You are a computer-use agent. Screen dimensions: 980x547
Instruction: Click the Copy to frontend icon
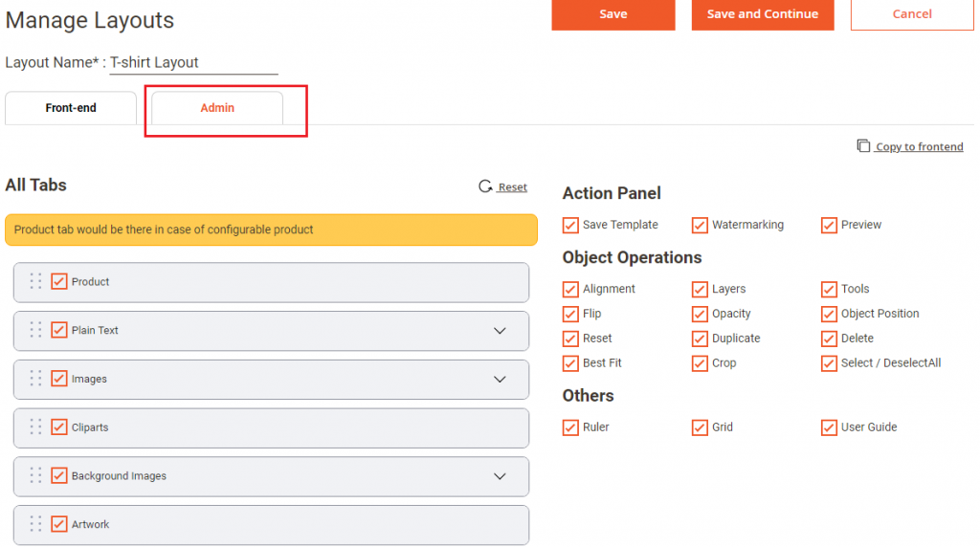coord(863,146)
